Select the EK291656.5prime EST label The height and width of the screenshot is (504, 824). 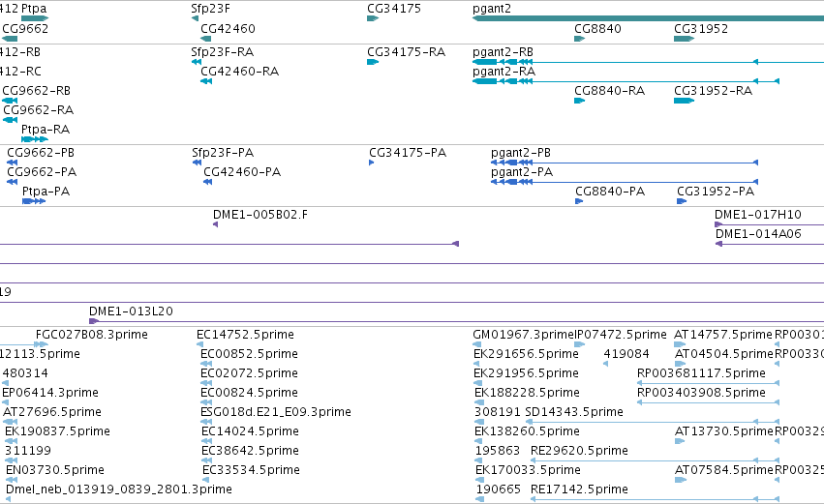tap(526, 354)
